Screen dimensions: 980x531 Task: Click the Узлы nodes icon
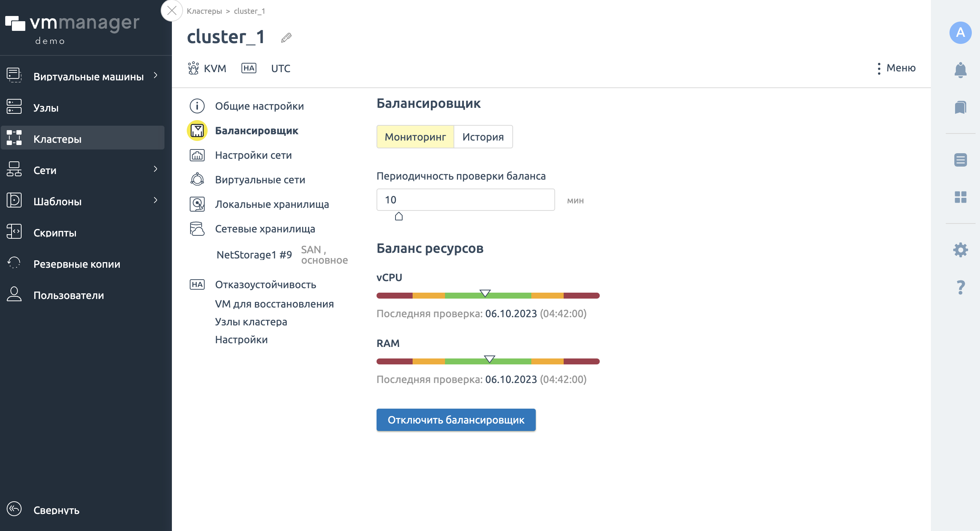click(x=14, y=107)
